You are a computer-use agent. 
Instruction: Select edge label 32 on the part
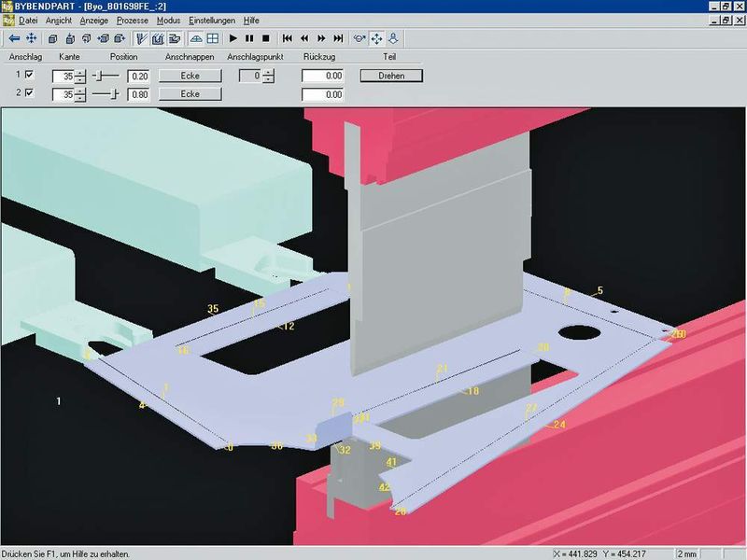[x=345, y=450]
